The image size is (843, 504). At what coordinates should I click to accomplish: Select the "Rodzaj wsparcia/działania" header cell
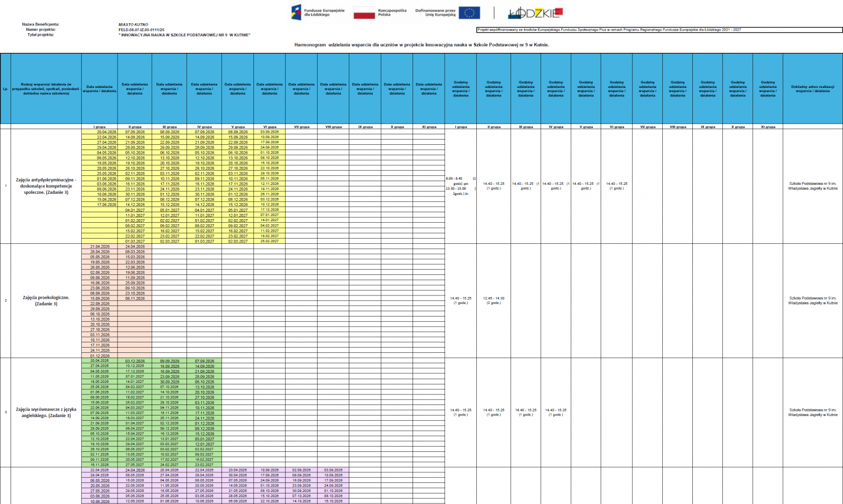click(46, 89)
